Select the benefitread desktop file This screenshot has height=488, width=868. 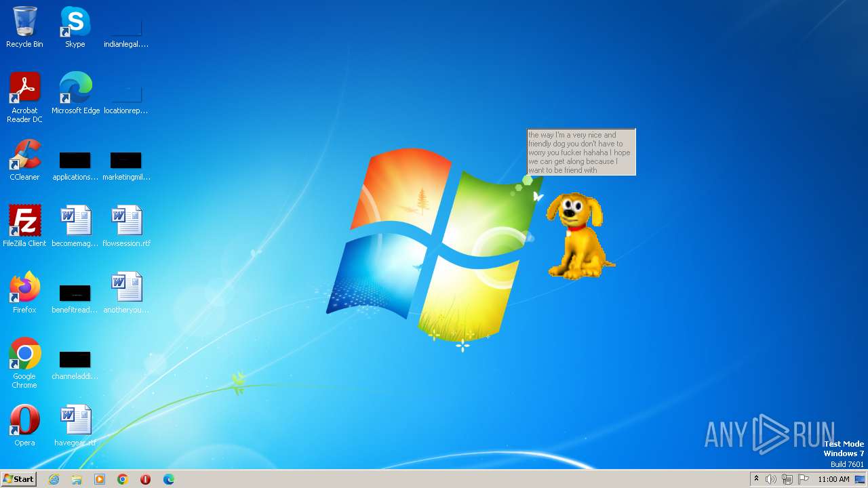(x=75, y=298)
